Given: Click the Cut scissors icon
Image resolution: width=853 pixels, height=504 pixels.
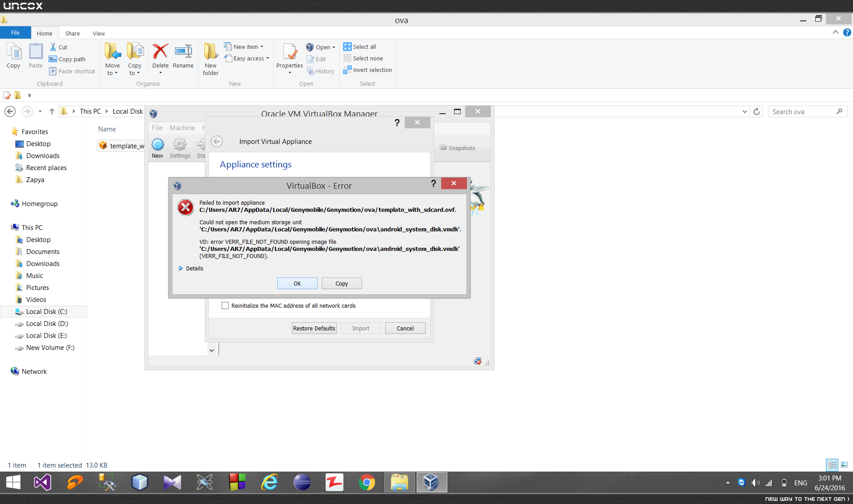Looking at the screenshot, I should [53, 47].
